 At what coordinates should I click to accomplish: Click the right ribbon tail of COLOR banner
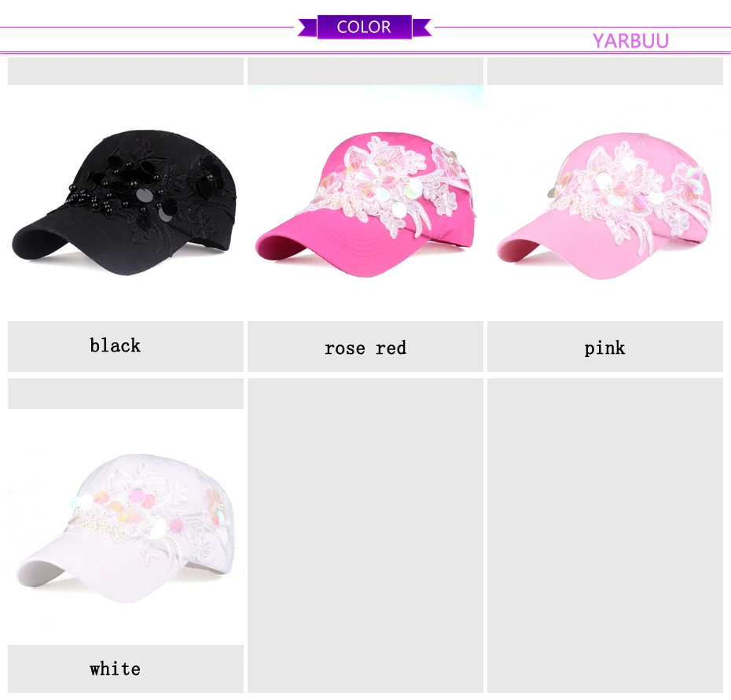422,28
